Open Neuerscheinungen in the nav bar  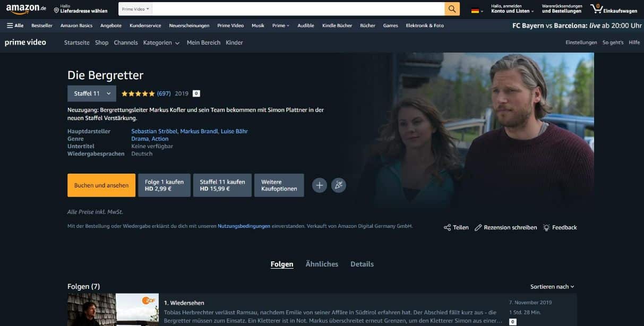[189, 25]
